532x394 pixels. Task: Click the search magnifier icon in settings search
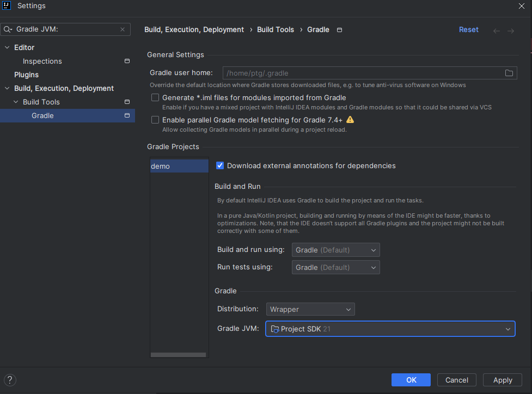pyautogui.click(x=8, y=29)
